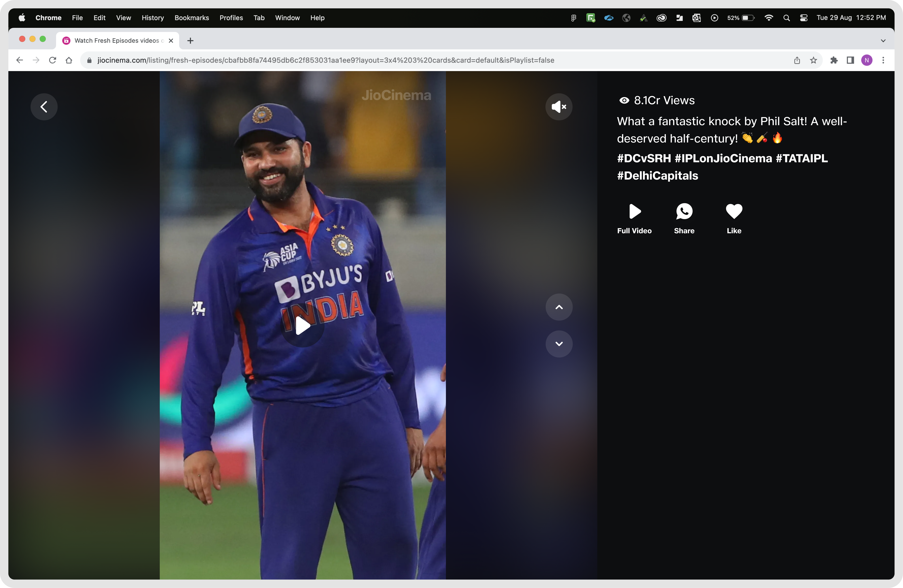The height and width of the screenshot is (588, 903).
Task: View site info via the lock icon
Action: [89, 60]
